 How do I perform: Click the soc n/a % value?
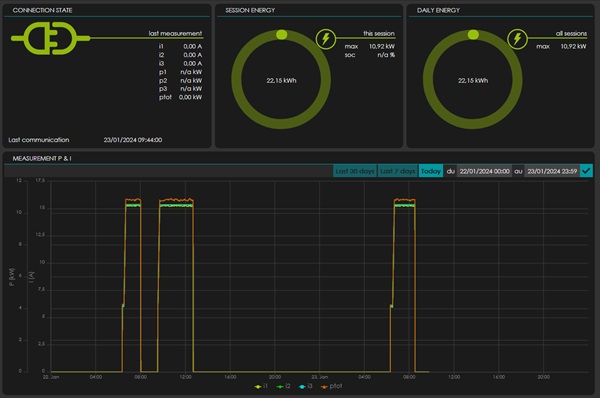(386, 55)
